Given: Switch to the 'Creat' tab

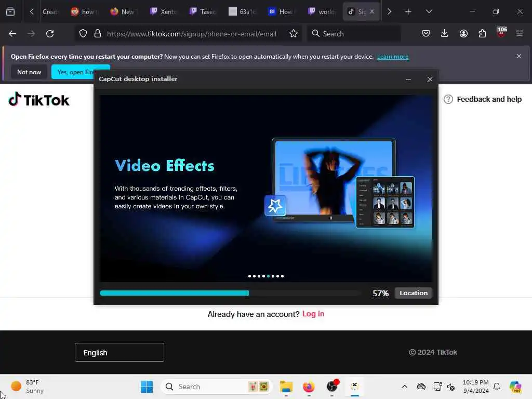Looking at the screenshot, I should coord(50,12).
